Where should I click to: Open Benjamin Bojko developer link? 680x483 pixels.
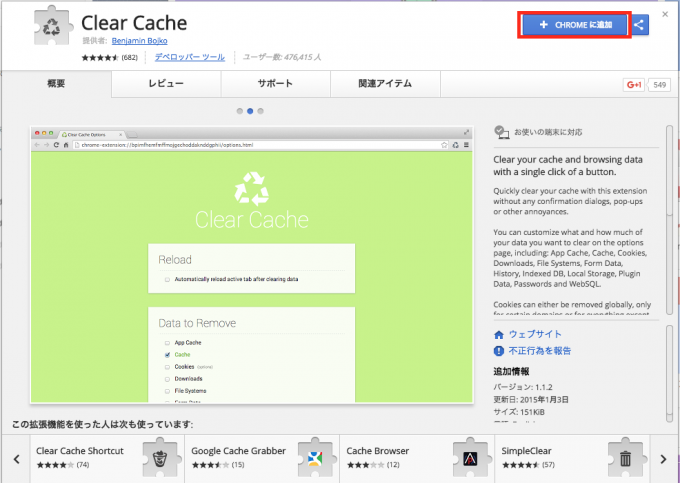click(x=139, y=41)
